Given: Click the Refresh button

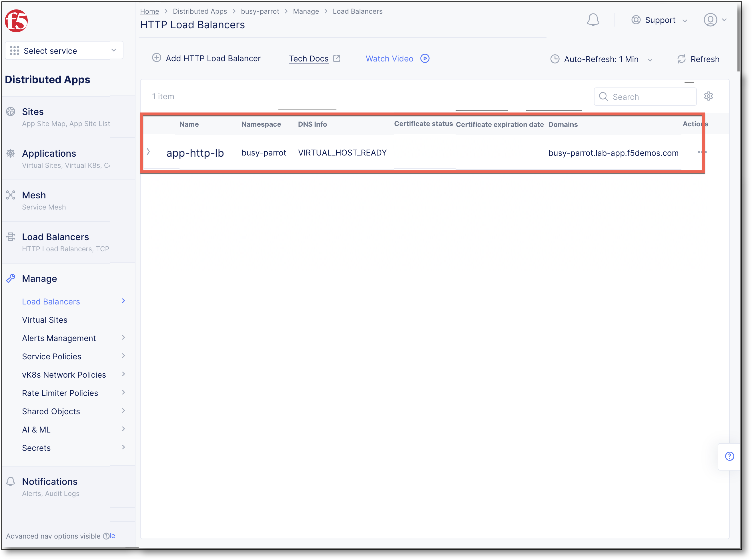Looking at the screenshot, I should pyautogui.click(x=698, y=59).
